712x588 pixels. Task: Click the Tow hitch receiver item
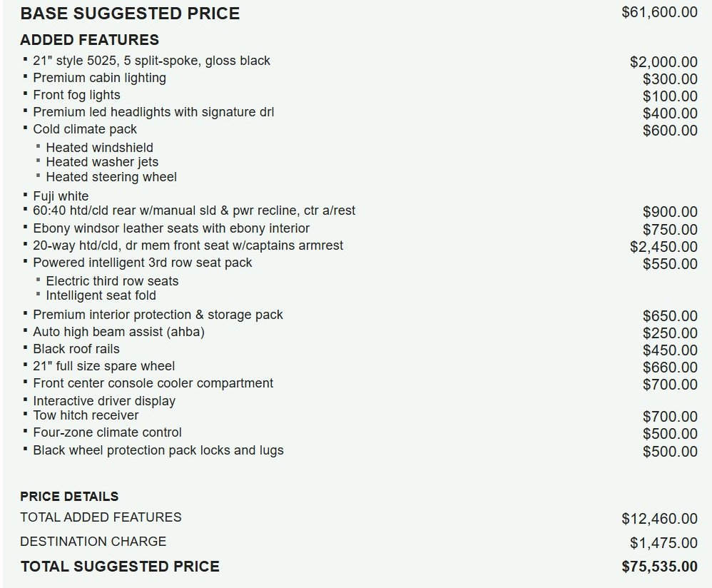coord(86,415)
